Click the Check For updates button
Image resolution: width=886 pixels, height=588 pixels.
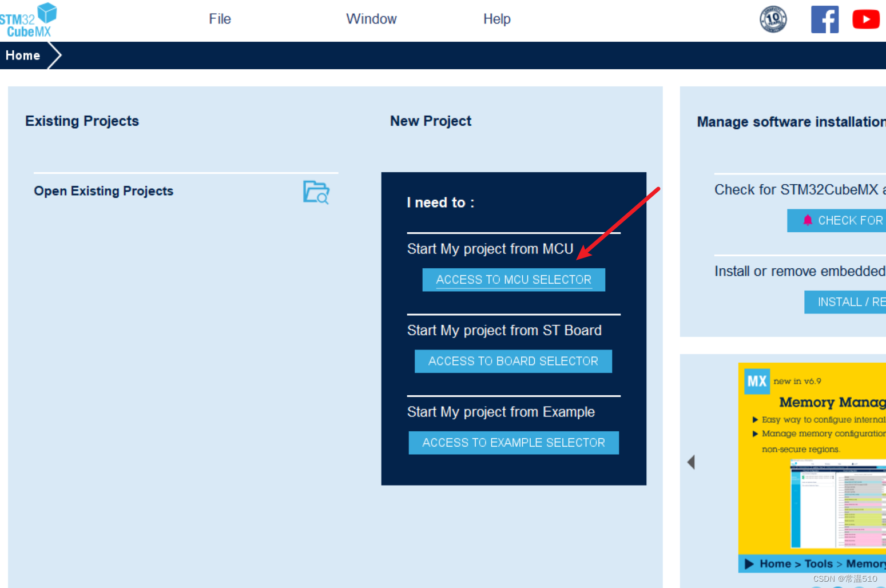(836, 221)
